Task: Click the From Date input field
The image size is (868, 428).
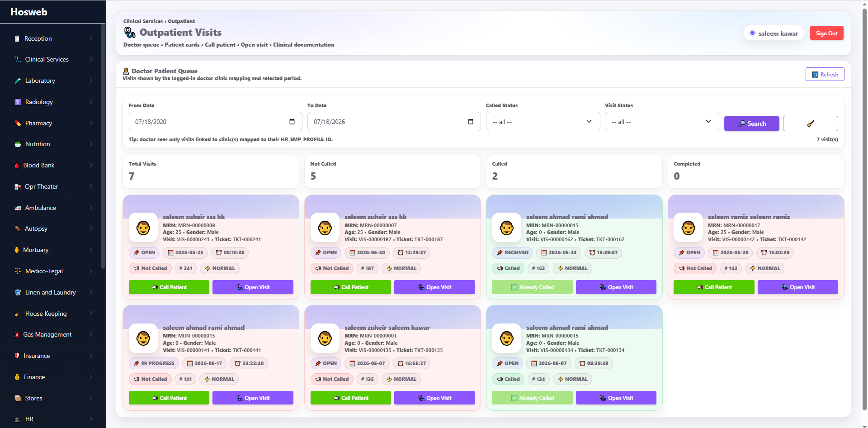Action: pyautogui.click(x=215, y=122)
